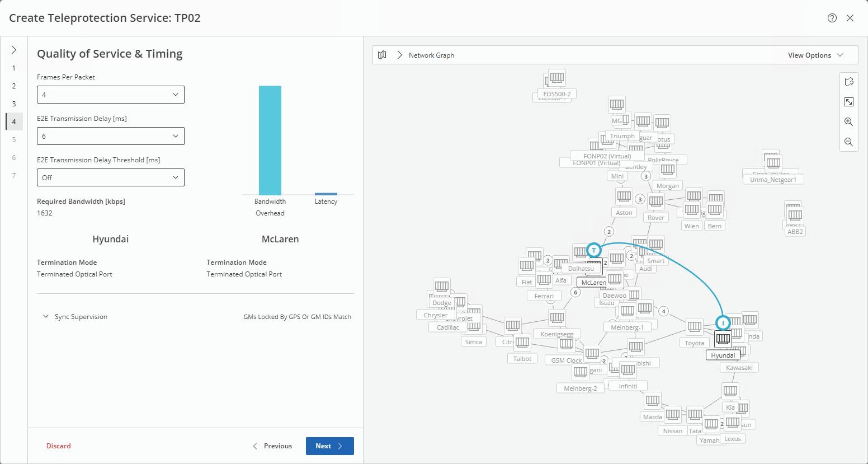Click the topmost map-refresh icon in graph toolbar

point(848,82)
